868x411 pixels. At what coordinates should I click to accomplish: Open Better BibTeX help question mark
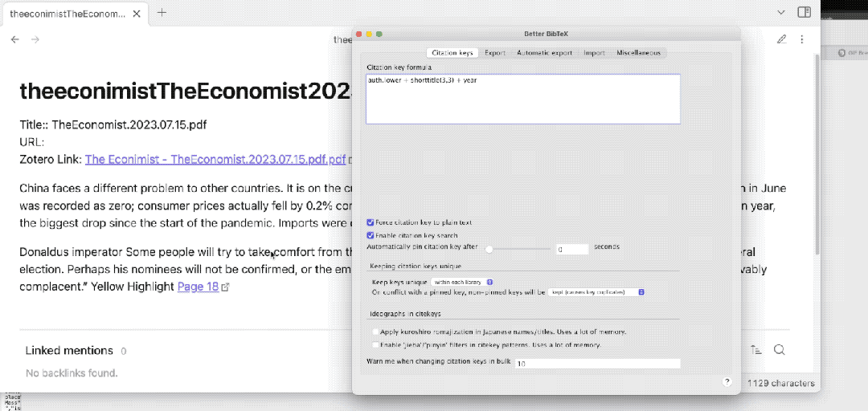point(727,381)
